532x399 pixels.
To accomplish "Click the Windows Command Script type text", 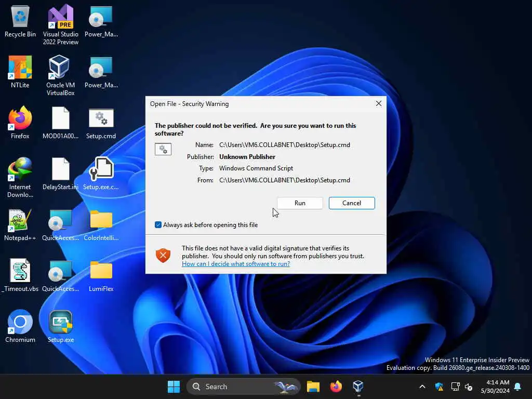I will coord(256,168).
